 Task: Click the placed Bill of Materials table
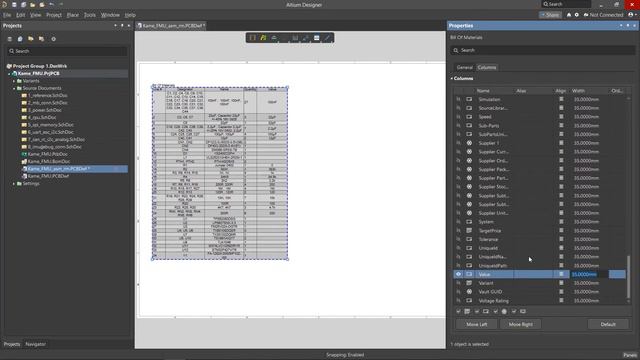click(220, 173)
